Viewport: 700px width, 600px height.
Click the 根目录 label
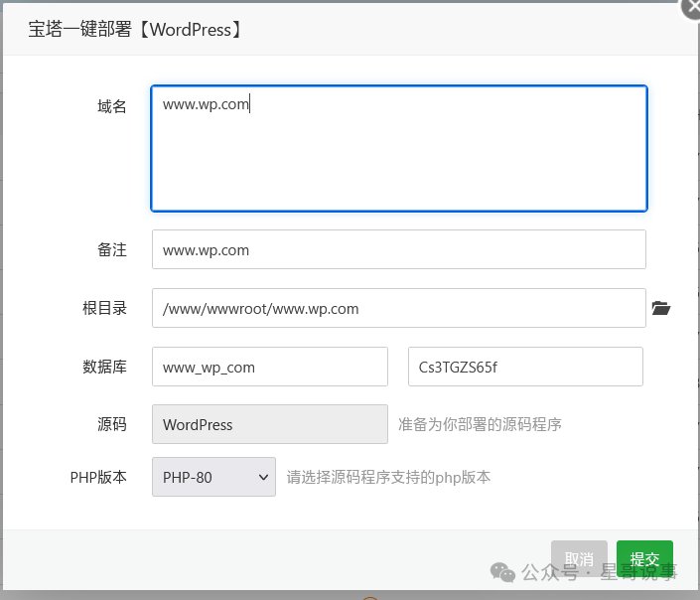pos(105,308)
